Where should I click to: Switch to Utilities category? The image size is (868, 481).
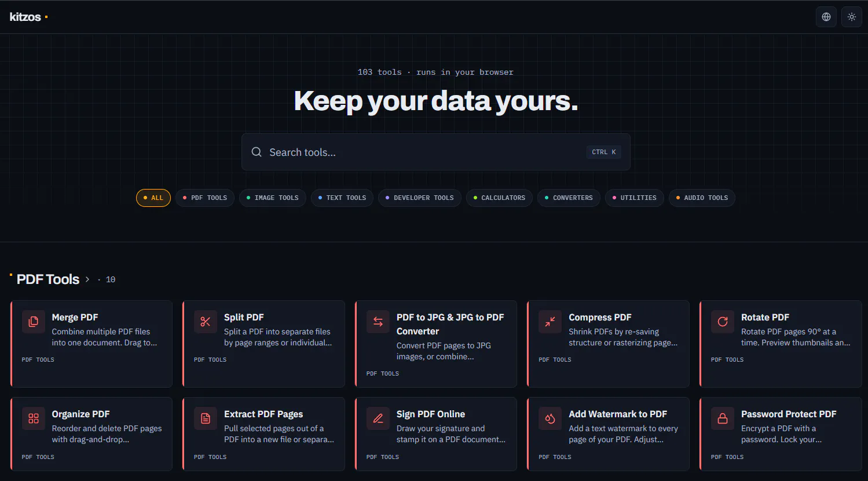pyautogui.click(x=635, y=198)
